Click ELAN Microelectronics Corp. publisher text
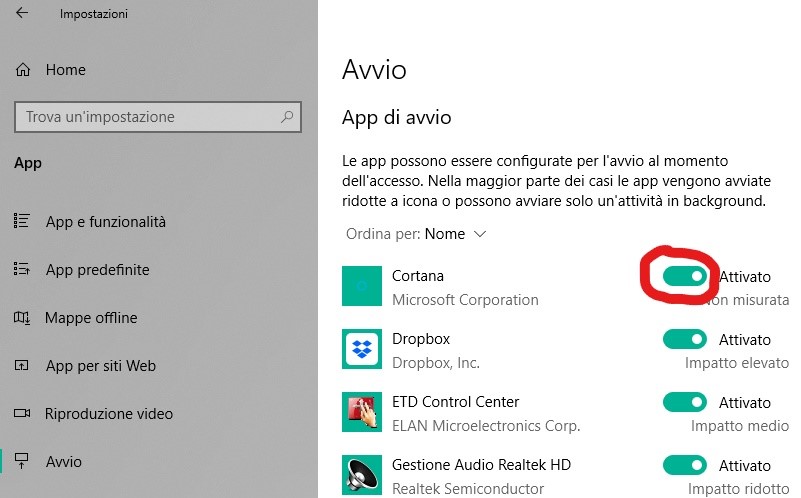801x498 pixels. pos(486,426)
